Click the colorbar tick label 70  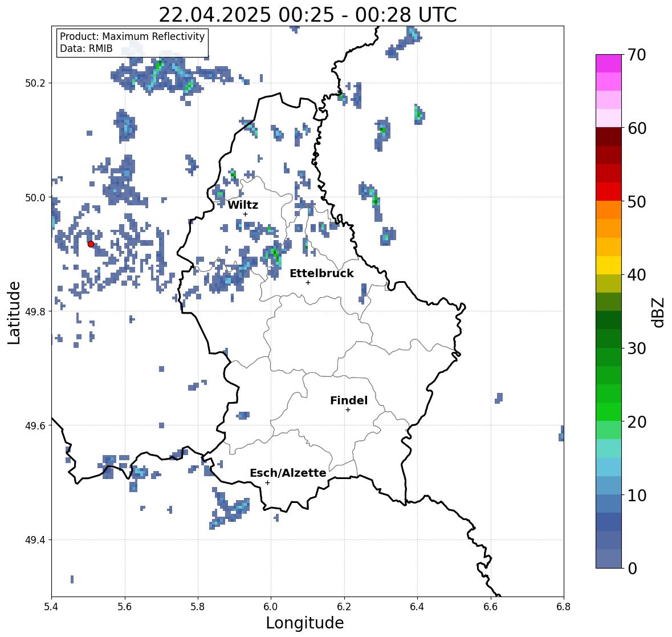click(x=637, y=55)
